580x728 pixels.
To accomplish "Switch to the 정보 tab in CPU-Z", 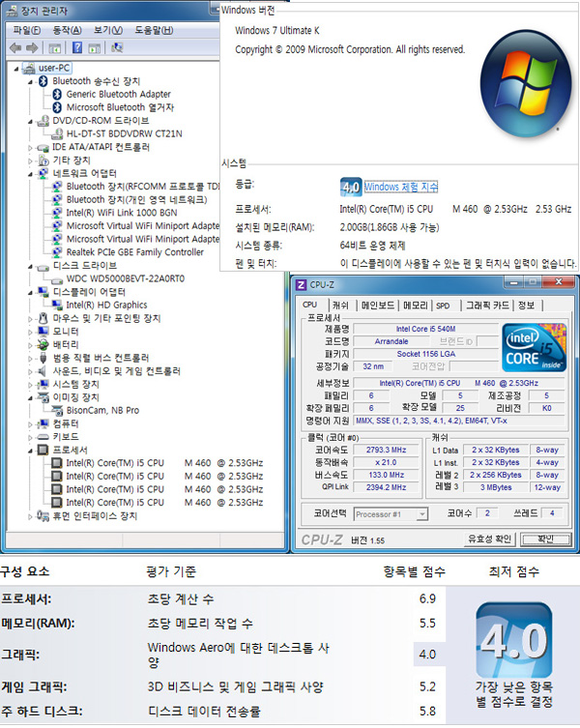I will click(x=526, y=306).
